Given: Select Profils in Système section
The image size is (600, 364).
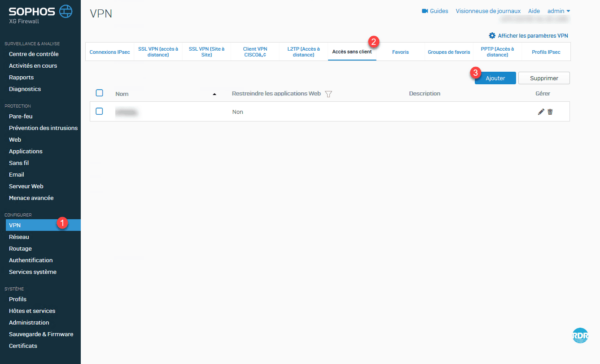Looking at the screenshot, I should coord(18,299).
